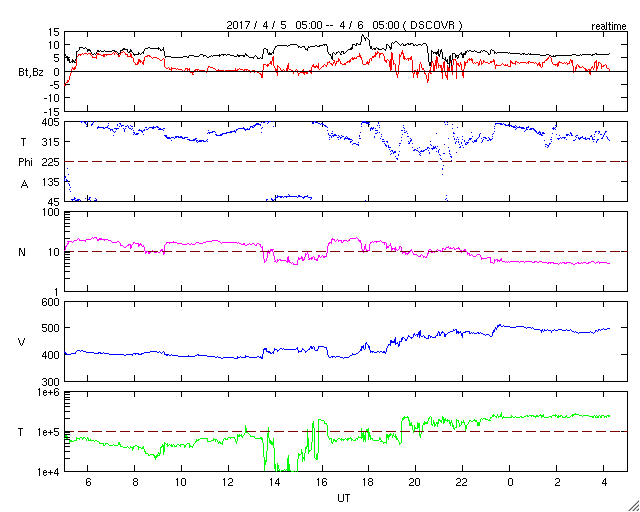640x512 pixels.
Task: Click the "2" hour tick on UT axis
Action: (x=557, y=482)
